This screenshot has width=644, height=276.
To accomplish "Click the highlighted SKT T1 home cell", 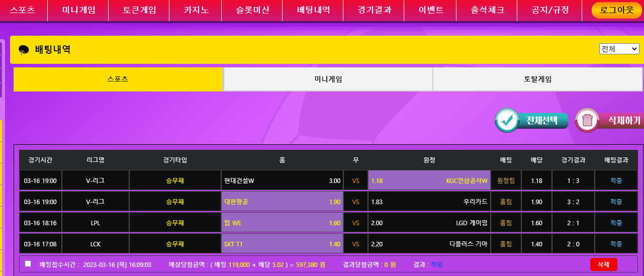I will coord(282,244).
